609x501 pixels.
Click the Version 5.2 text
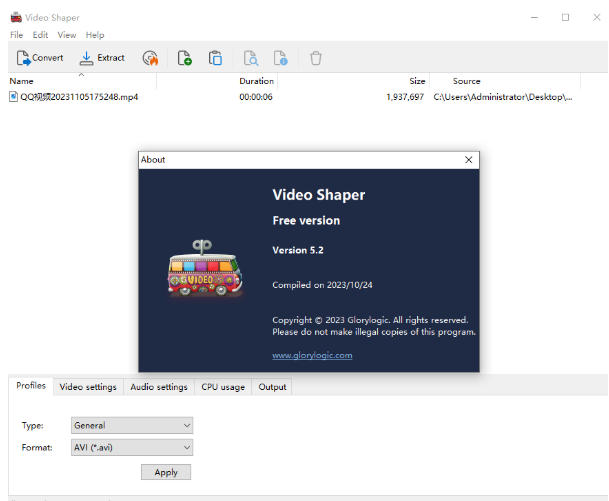tap(298, 250)
